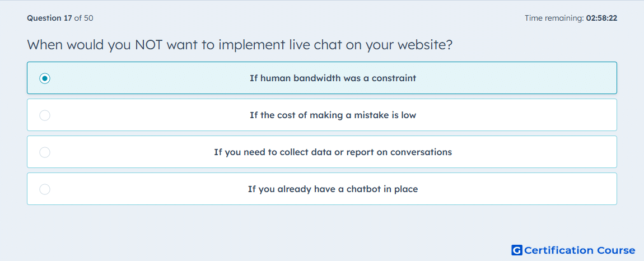The width and height of the screenshot is (644, 261).
Task: Click the 'If the cost of making a mistake is low' text
Action: coord(333,115)
